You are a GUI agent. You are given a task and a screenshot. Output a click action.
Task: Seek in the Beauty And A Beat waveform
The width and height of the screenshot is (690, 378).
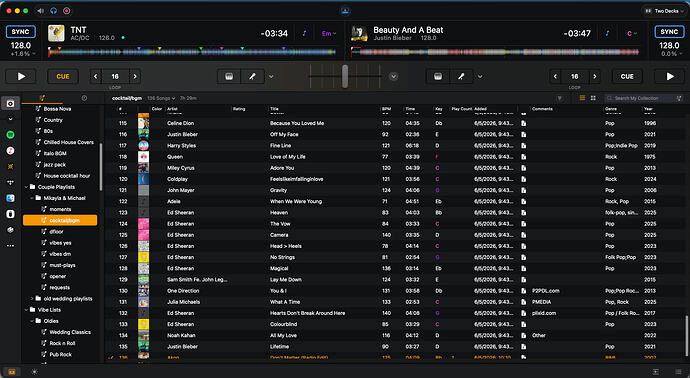coord(495,52)
